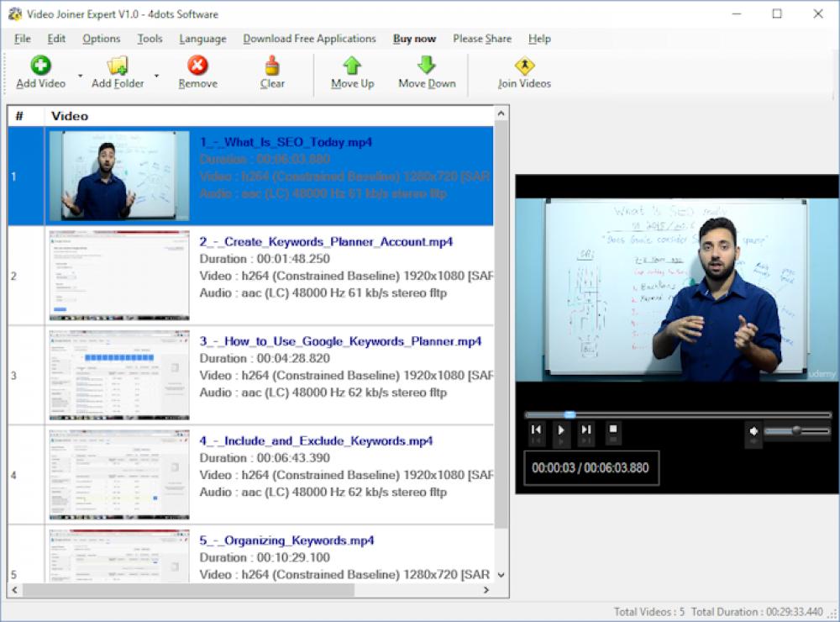Mute the preview player audio

753,430
